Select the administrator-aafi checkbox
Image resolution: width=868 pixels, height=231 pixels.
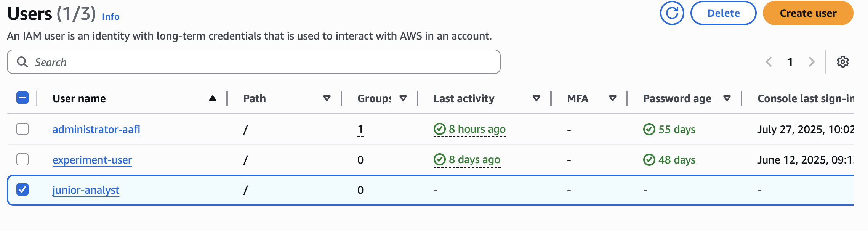point(22,129)
